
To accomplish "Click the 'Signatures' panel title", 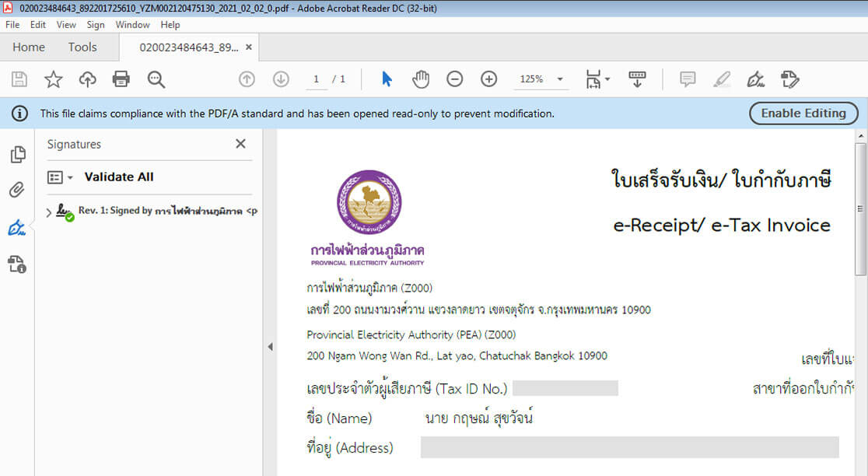I will [74, 145].
